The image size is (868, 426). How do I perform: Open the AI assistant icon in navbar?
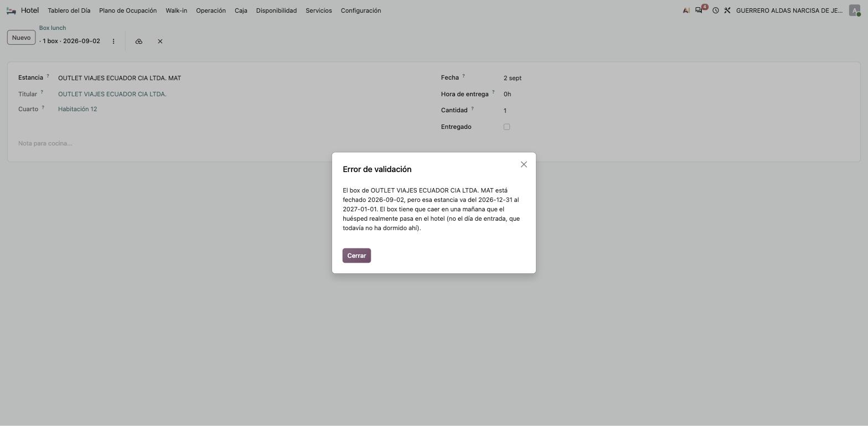[686, 11]
